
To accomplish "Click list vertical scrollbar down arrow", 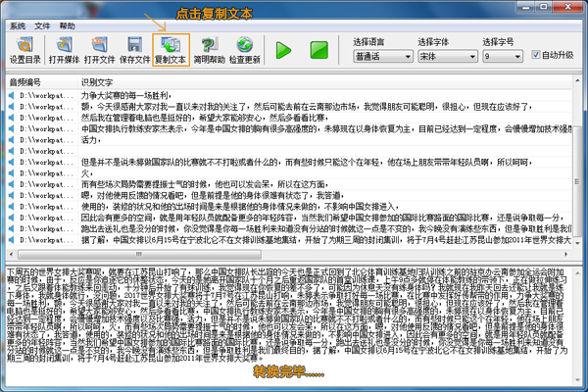I will 577,243.
